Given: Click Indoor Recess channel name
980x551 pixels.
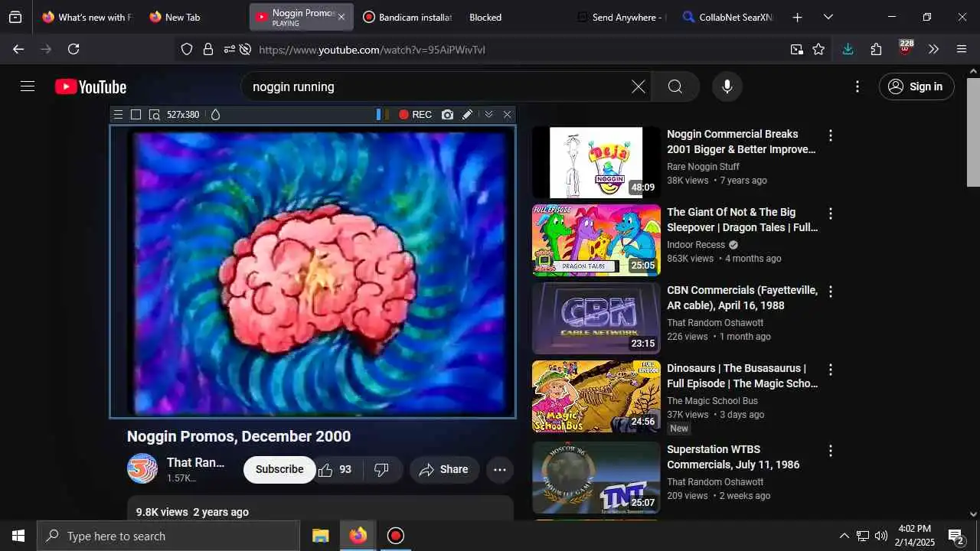Looking at the screenshot, I should pyautogui.click(x=696, y=245).
